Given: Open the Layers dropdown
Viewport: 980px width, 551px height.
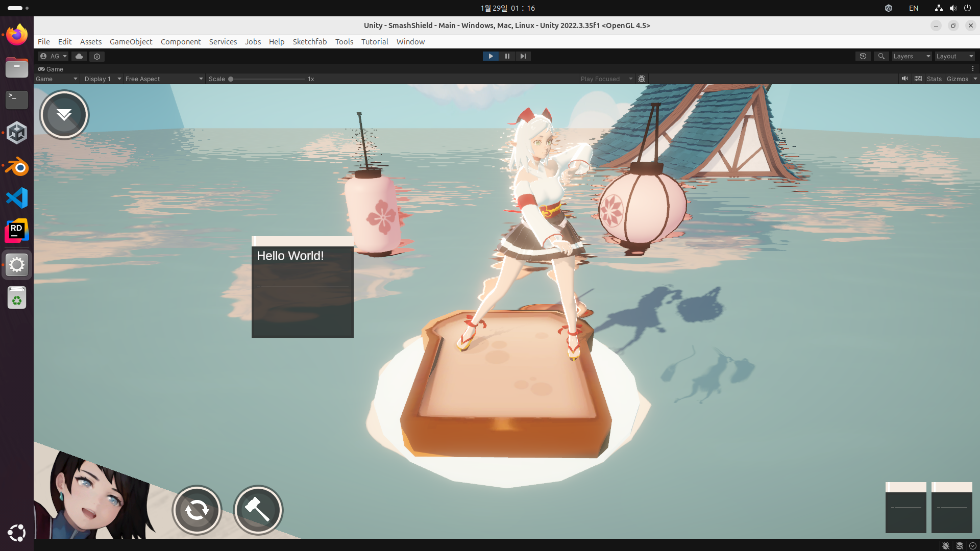Looking at the screenshot, I should 912,56.
